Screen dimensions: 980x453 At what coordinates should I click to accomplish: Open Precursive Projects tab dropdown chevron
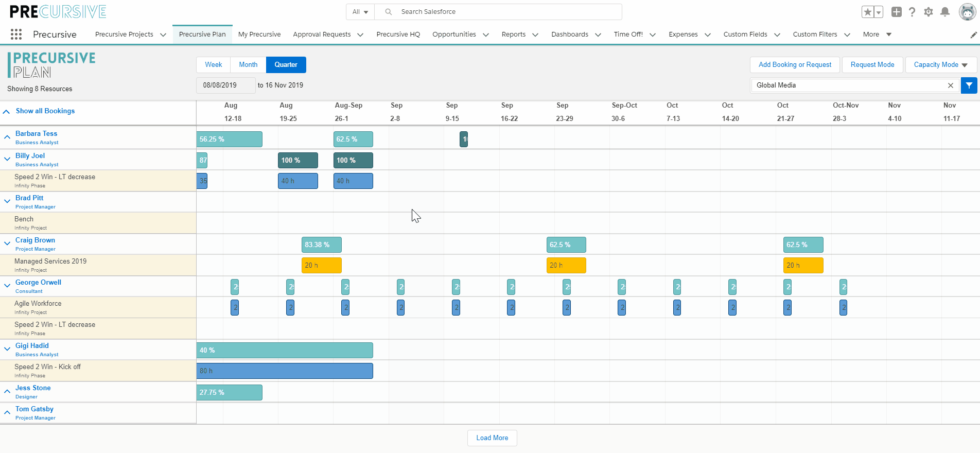(x=163, y=35)
